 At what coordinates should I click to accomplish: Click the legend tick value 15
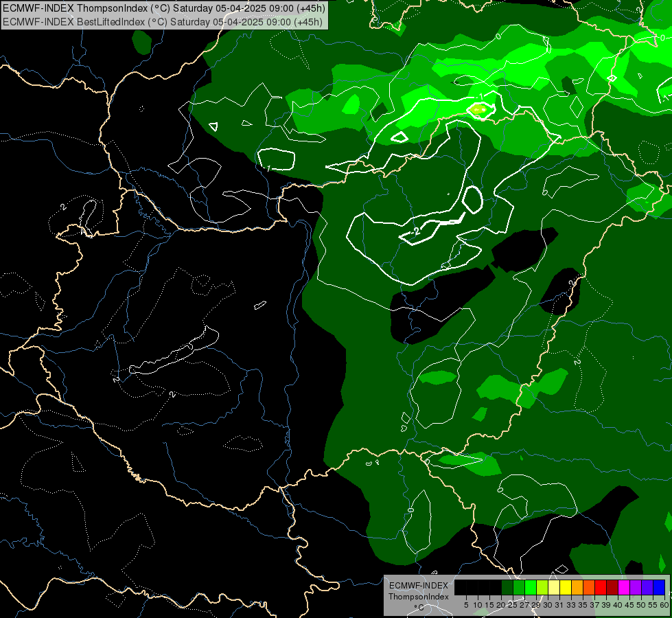point(490,605)
